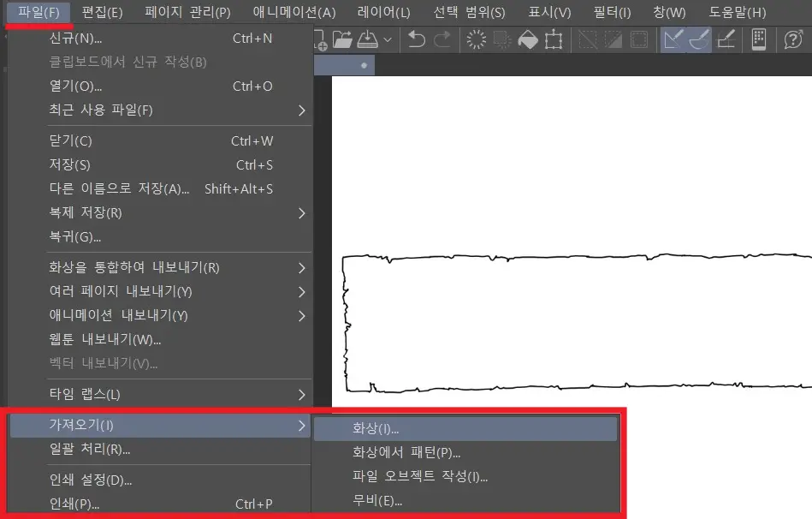Toggle the Snap to Grid icon
Viewport: 812px width, 519px height.
[726, 39]
